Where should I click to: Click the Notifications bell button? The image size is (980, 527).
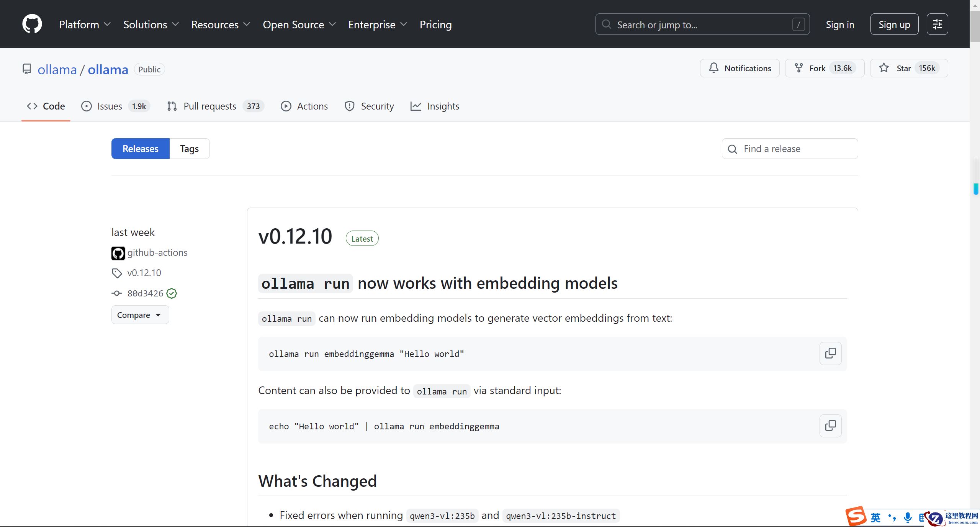pos(739,68)
